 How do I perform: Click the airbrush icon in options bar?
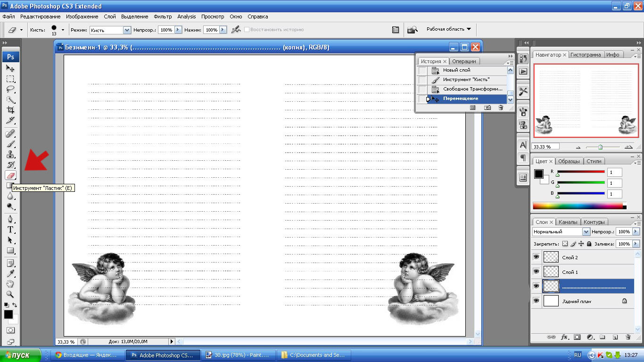pyautogui.click(x=236, y=29)
